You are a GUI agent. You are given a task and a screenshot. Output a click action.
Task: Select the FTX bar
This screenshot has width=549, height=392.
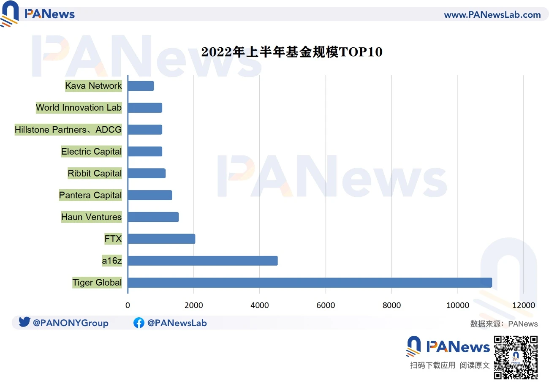(161, 239)
